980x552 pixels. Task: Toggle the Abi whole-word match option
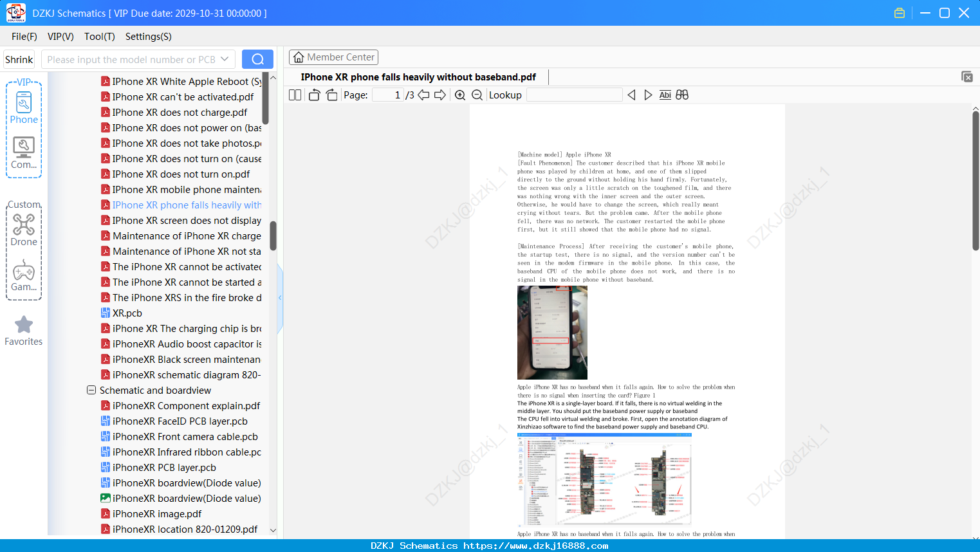[x=665, y=95]
